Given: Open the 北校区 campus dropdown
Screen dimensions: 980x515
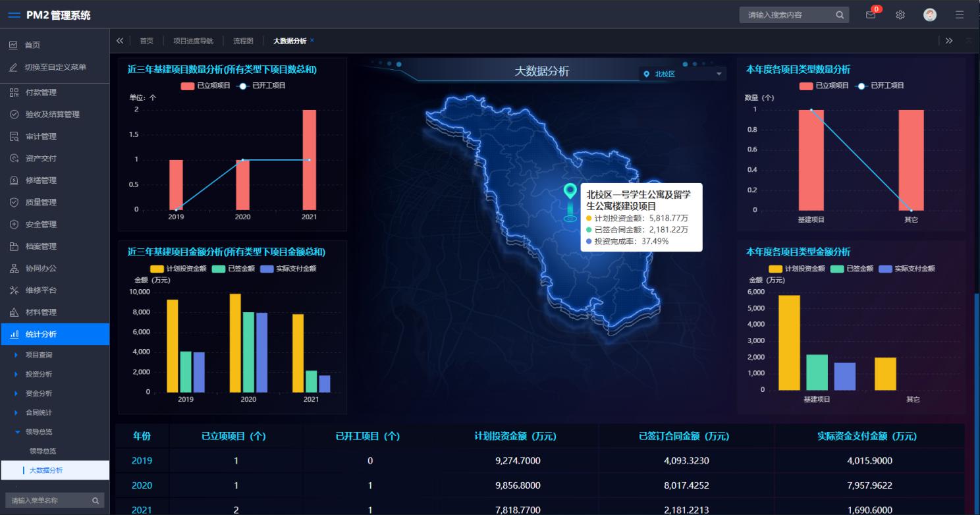Looking at the screenshot, I should 682,74.
